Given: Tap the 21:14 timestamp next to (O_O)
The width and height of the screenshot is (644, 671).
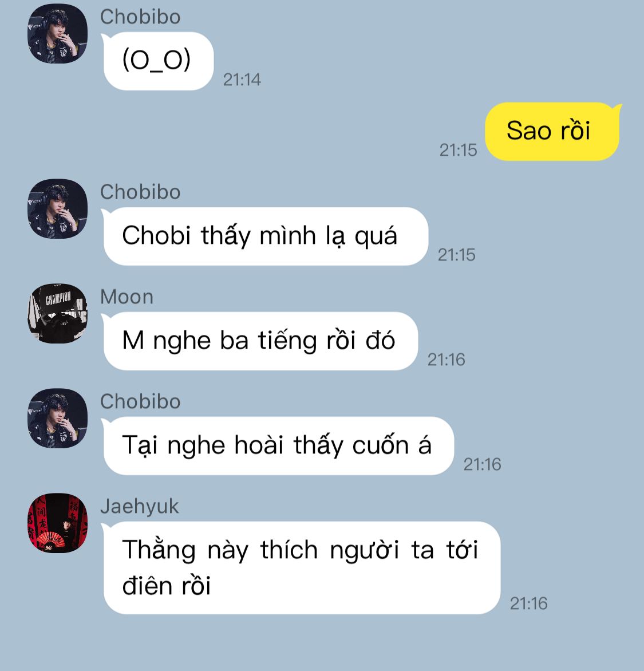Looking at the screenshot, I should [x=242, y=80].
